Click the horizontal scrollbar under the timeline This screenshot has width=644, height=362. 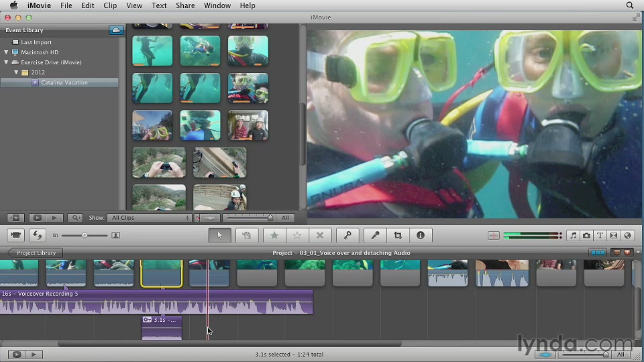click(x=229, y=344)
